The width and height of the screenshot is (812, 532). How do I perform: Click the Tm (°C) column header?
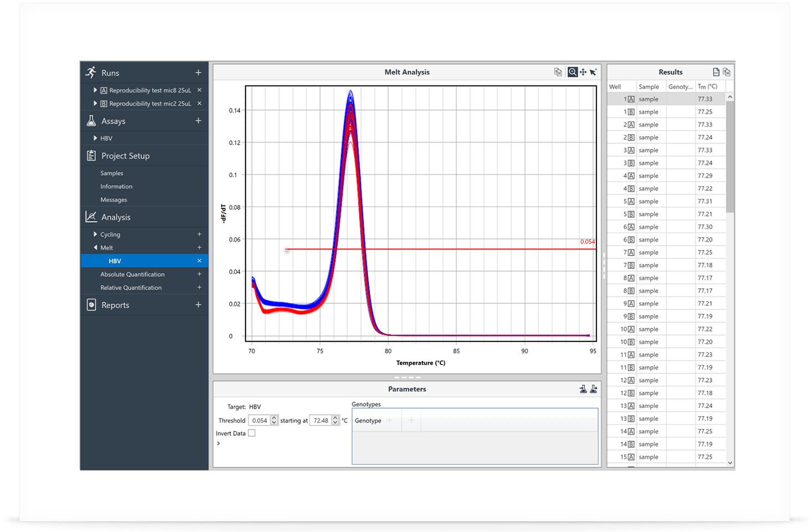click(x=708, y=86)
